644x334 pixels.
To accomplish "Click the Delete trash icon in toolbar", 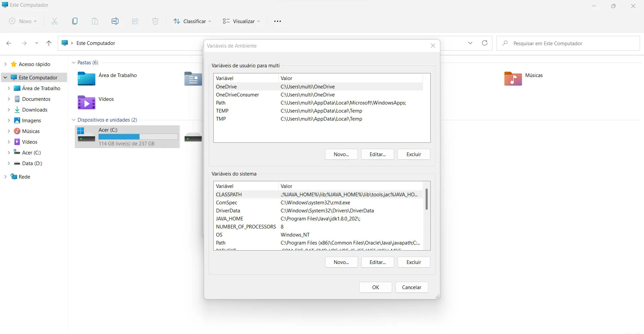I will [x=155, y=21].
